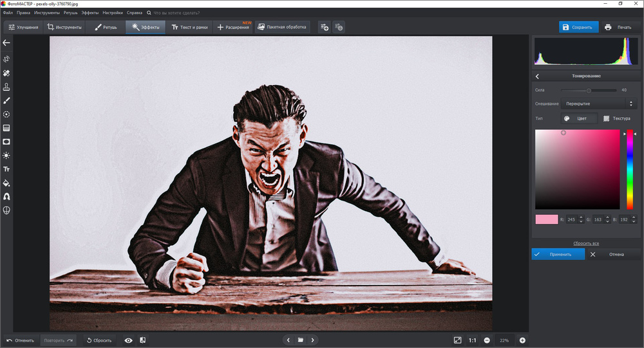Image resolution: width=644 pixels, height=348 pixels.
Task: Select the text (Tт) tool in sidebar
Action: point(6,169)
